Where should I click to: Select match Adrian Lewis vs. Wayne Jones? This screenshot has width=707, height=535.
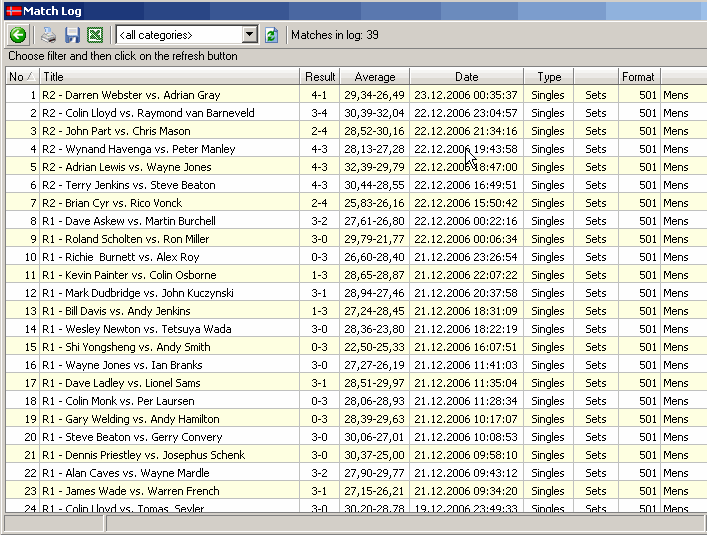click(x=126, y=167)
